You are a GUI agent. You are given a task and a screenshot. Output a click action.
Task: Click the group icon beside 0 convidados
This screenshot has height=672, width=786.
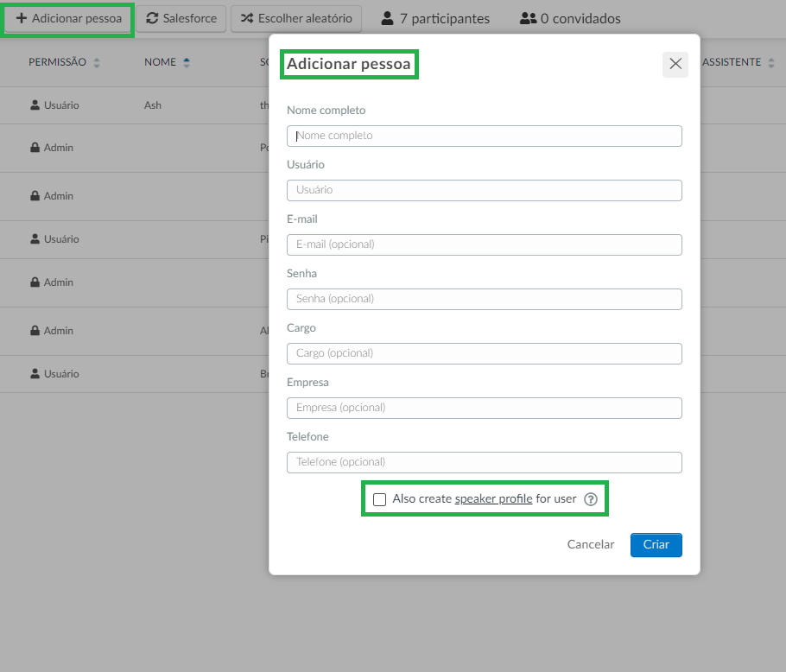click(529, 18)
